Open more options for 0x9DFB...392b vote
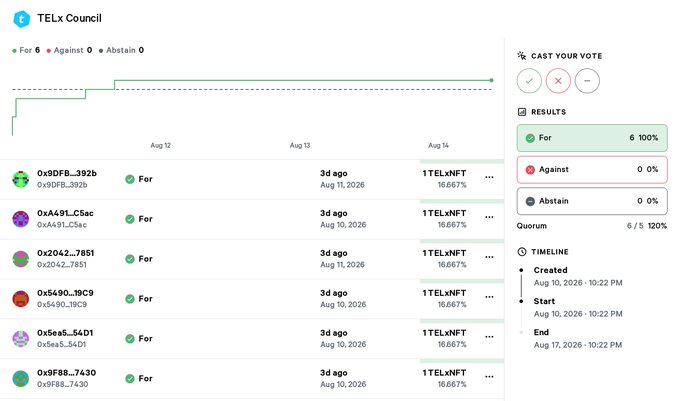 coord(489,177)
